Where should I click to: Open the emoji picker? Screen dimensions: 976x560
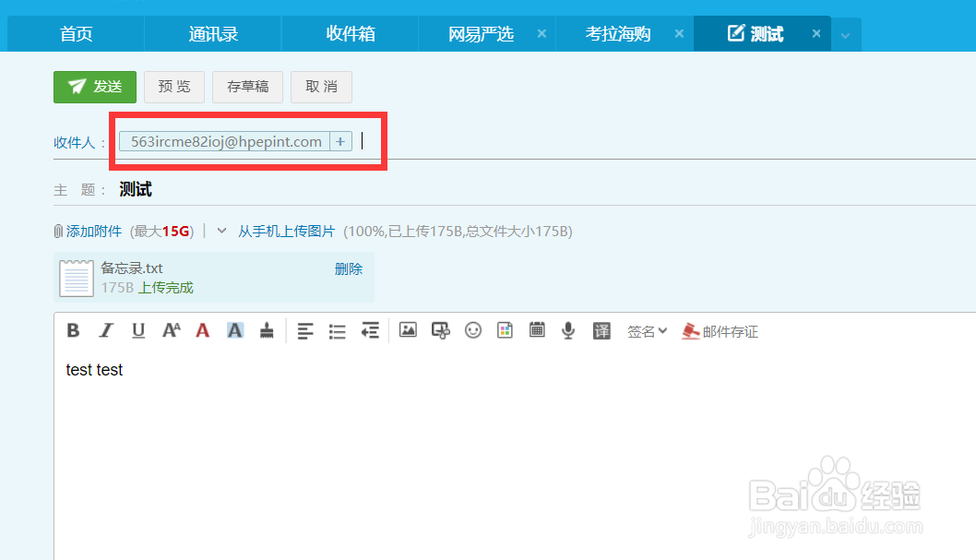(x=473, y=330)
